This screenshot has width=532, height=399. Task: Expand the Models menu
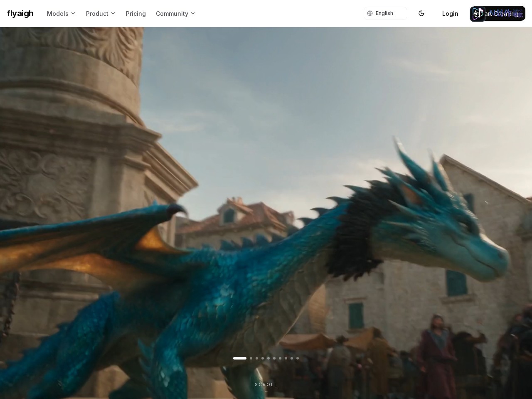pos(61,13)
